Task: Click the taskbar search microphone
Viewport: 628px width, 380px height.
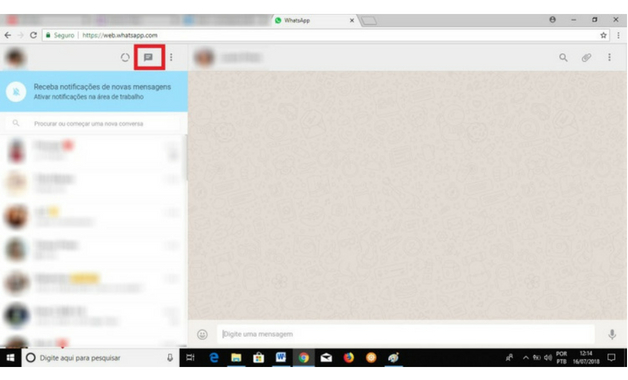Action: (170, 358)
